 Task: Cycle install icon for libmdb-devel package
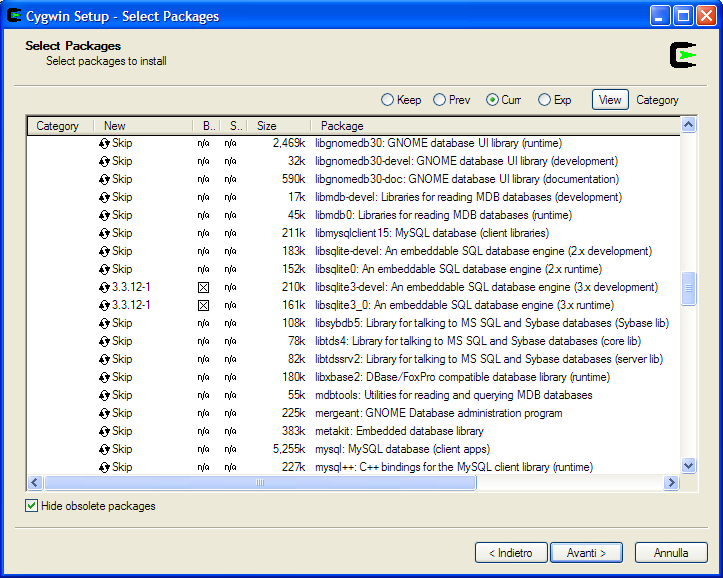(x=104, y=197)
